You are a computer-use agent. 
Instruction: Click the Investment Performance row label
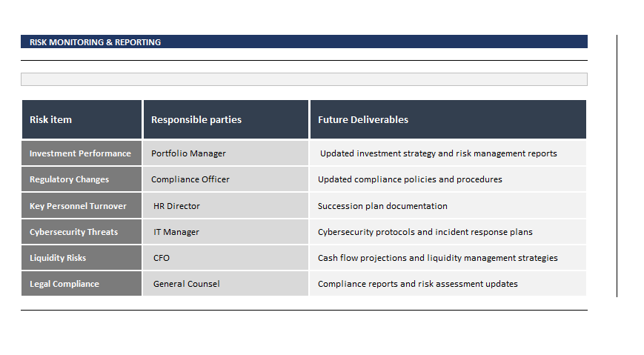82,153
